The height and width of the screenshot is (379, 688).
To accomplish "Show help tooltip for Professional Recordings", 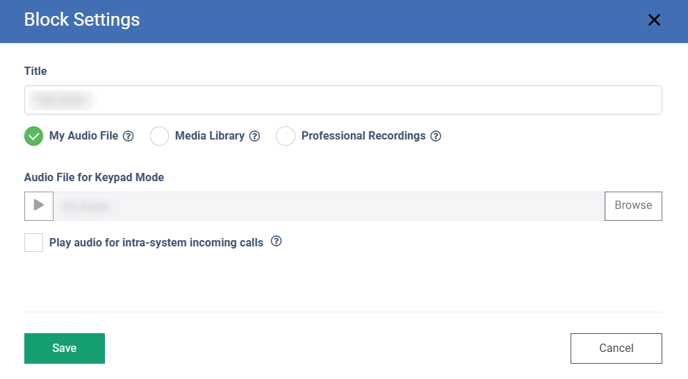I will (436, 136).
